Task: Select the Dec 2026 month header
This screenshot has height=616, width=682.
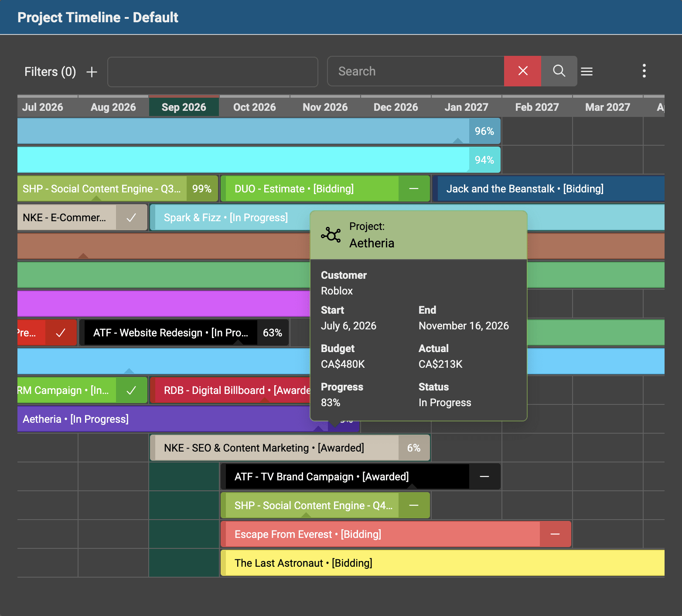Action: [x=396, y=107]
